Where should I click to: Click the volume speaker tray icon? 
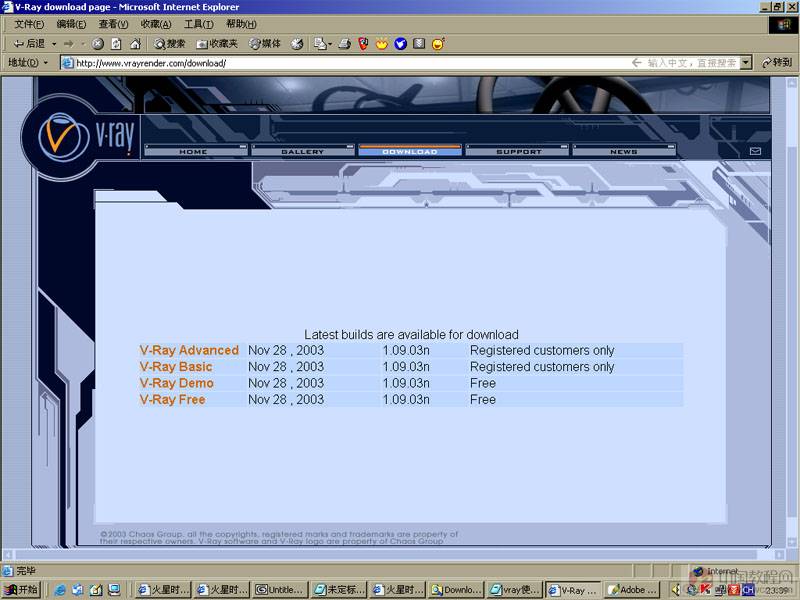(x=676, y=590)
